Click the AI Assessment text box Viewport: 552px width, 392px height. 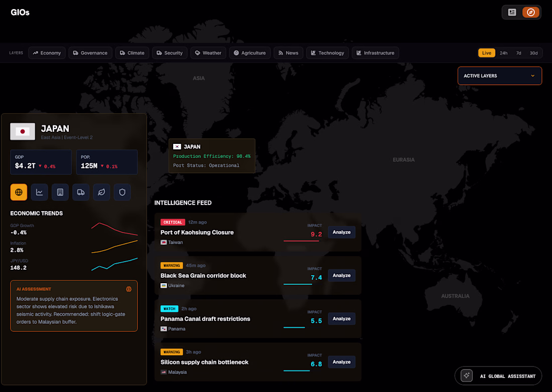[74, 306]
